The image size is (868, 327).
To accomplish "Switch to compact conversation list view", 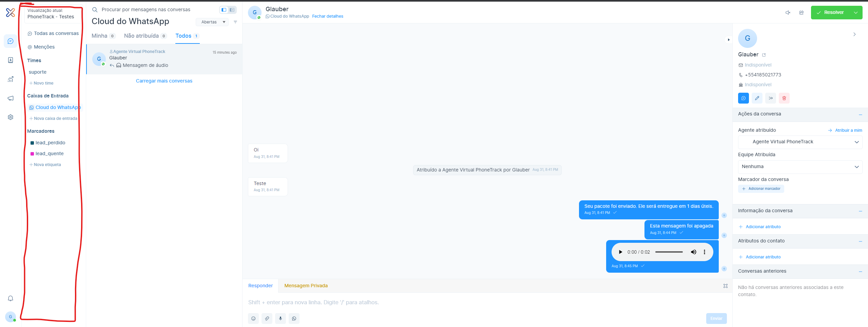I will pyautogui.click(x=232, y=10).
